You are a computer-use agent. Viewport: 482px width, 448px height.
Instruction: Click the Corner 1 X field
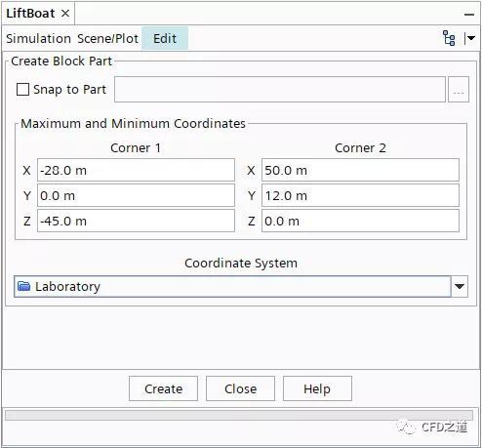[x=136, y=170]
